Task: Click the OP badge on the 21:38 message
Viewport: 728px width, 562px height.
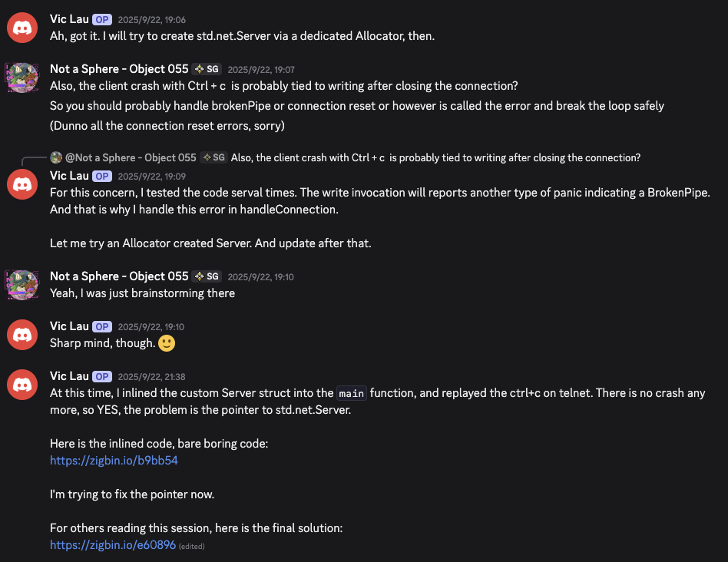Action: (102, 376)
